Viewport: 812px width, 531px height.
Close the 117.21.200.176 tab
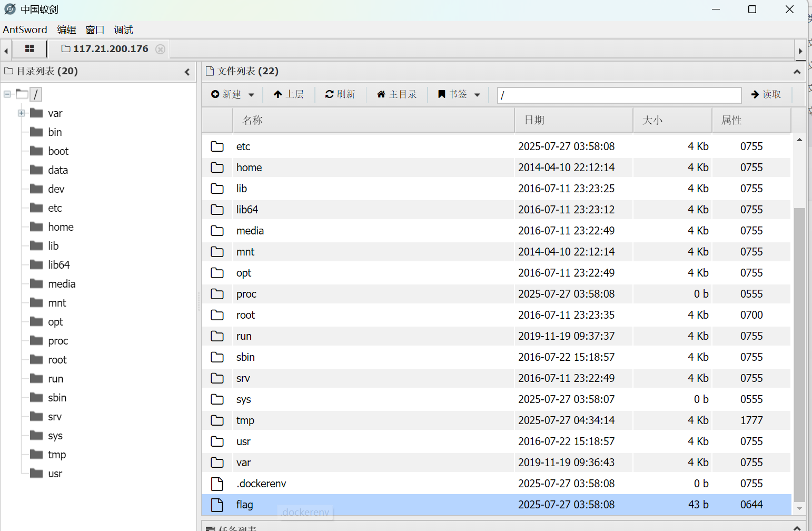point(161,49)
